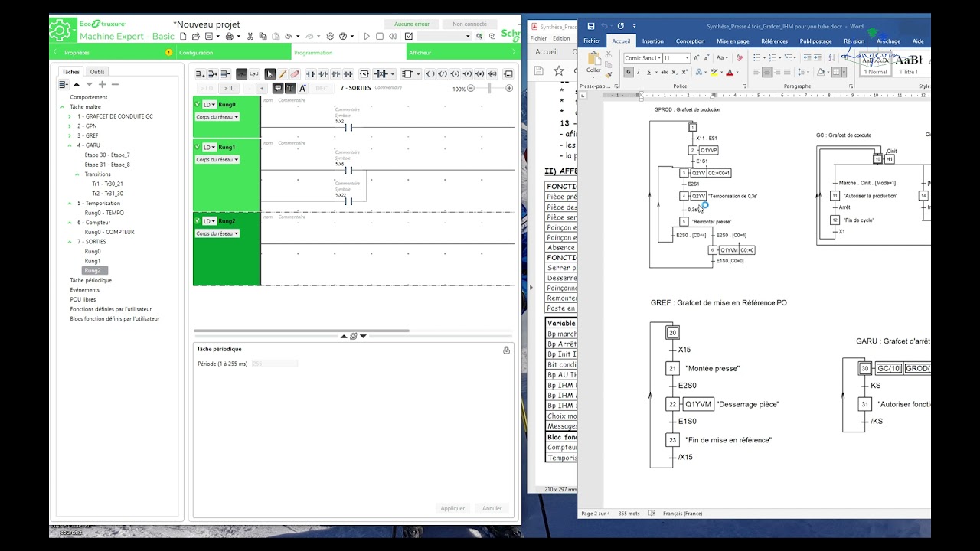Toggle the Rung1 green checkmark
This screenshot has width=980, height=551.
pos(197,147)
